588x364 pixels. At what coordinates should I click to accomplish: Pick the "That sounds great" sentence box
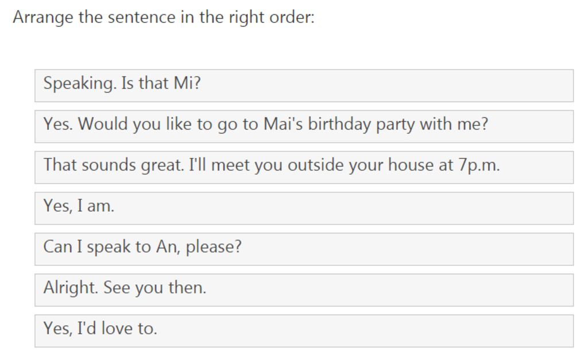tap(304, 167)
